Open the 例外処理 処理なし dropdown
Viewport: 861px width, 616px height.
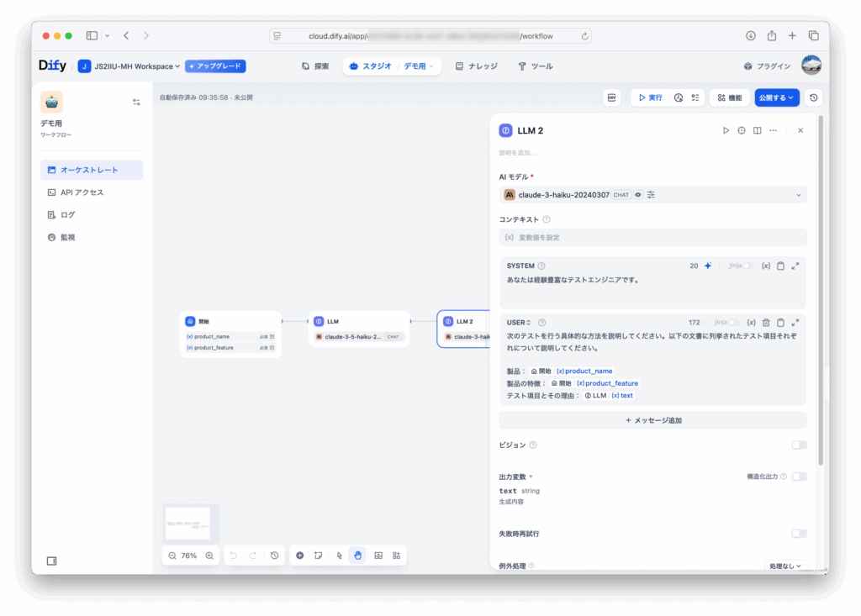[786, 566]
